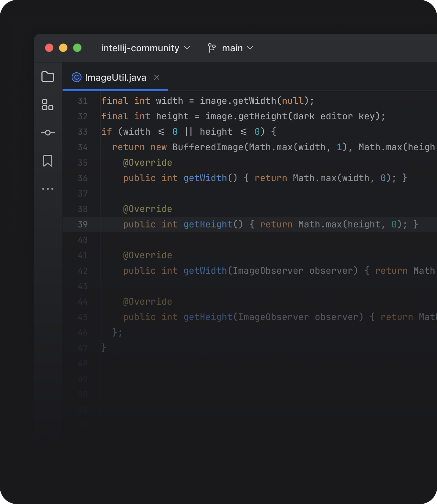The height and width of the screenshot is (504, 437).
Task: Open the Commit tool window icon
Action: click(x=48, y=133)
